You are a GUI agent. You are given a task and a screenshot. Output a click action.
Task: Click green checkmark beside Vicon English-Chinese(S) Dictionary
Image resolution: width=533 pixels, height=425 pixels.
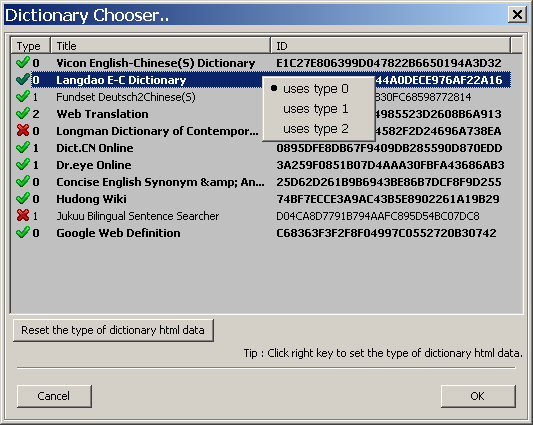click(23, 63)
